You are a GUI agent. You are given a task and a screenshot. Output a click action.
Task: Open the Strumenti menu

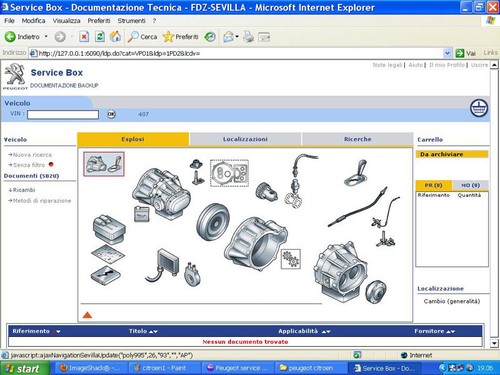point(131,21)
